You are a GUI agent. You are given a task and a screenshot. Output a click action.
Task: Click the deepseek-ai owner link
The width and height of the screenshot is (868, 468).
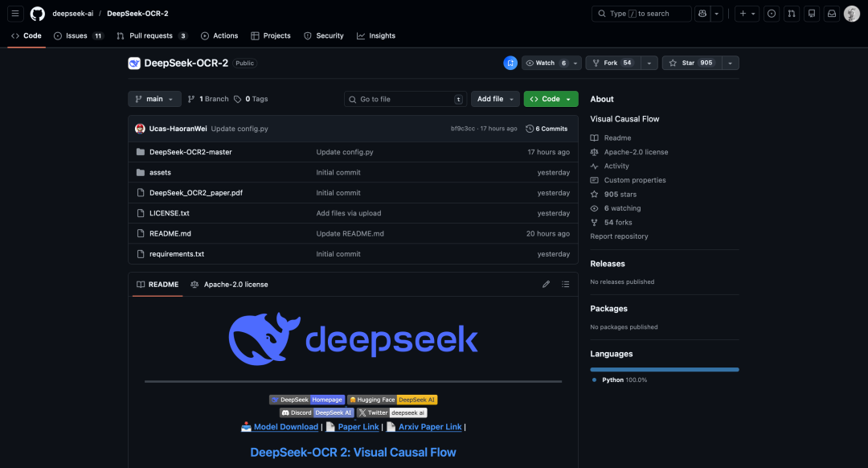(x=73, y=14)
